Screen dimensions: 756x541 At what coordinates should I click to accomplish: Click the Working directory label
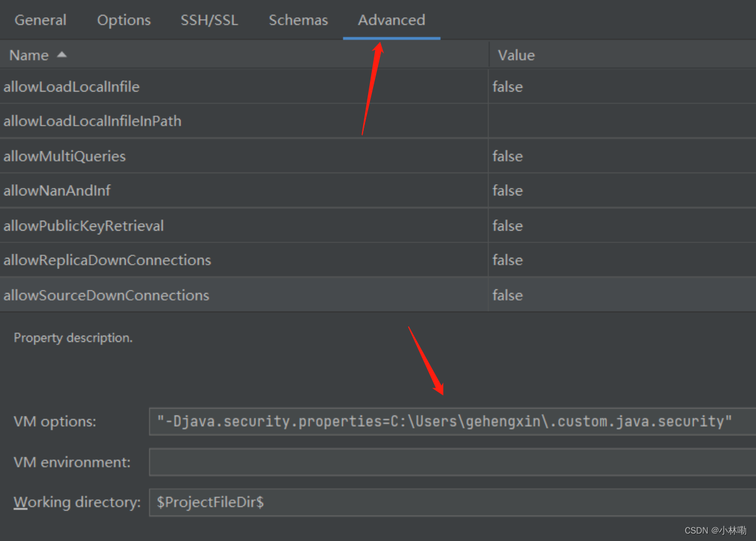[x=77, y=502]
